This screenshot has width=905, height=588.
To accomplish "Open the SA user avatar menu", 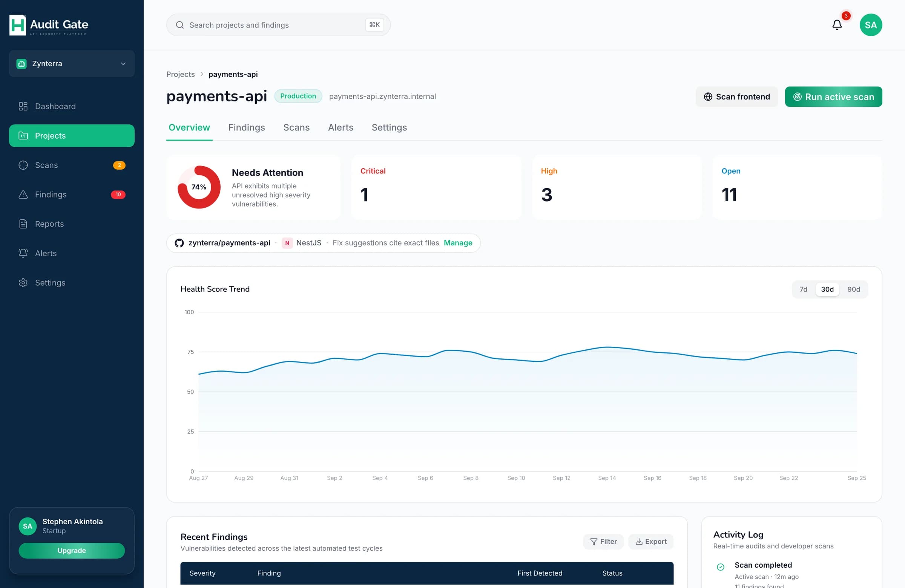I will click(x=871, y=25).
